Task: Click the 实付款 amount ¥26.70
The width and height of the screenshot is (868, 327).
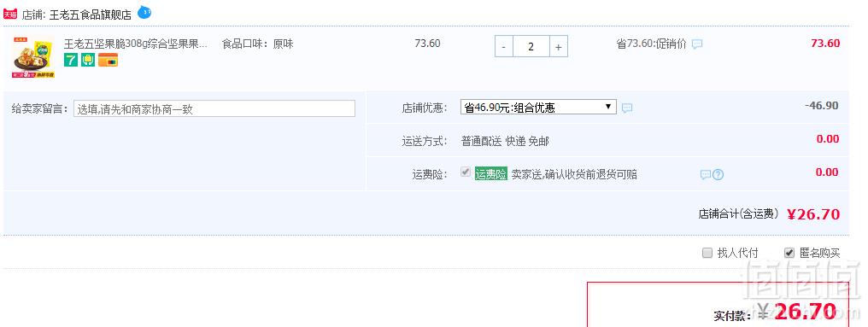Action: (796, 312)
